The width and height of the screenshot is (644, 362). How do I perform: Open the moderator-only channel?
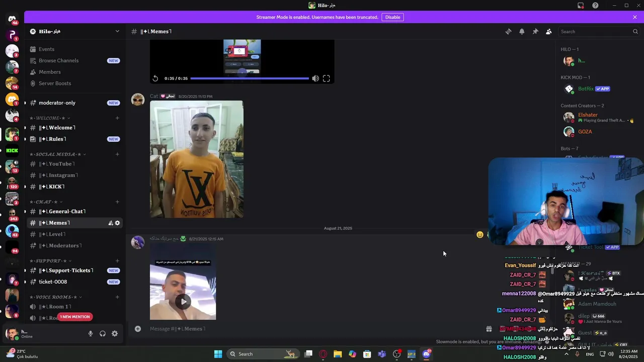(74, 103)
